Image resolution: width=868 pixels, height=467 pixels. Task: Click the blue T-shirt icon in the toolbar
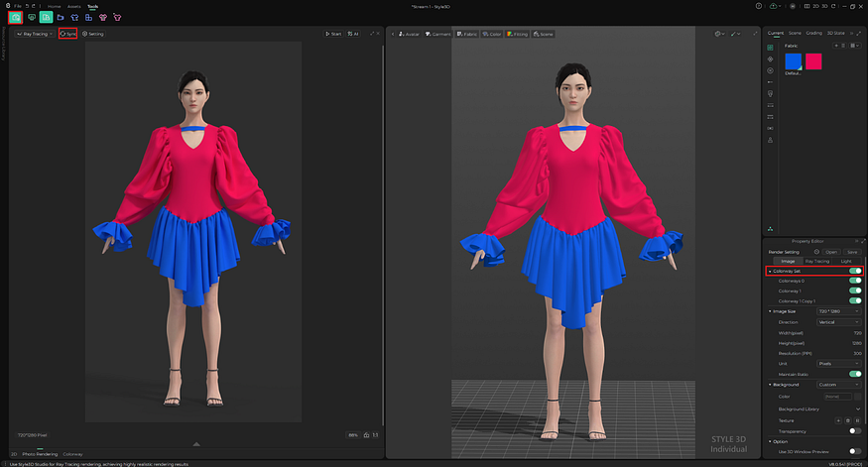click(74, 18)
